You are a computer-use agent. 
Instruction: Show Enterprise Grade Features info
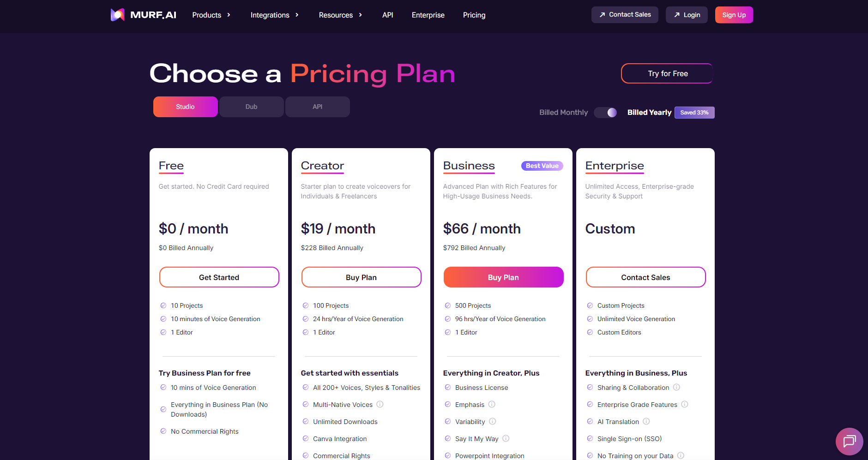(x=685, y=404)
